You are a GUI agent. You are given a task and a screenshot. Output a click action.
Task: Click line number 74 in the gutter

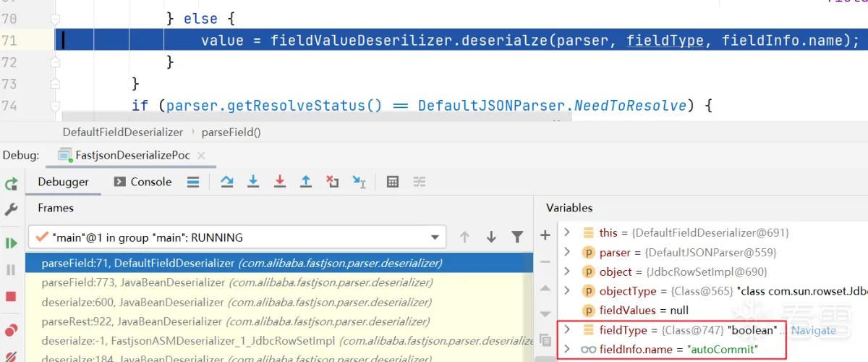[x=9, y=105]
